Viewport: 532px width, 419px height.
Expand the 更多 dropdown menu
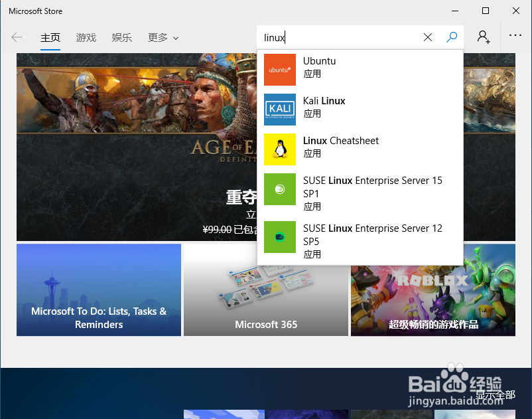pyautogui.click(x=163, y=38)
